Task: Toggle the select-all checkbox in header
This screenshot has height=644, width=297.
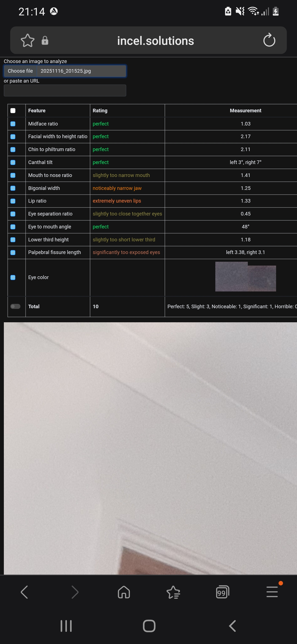Action: [x=13, y=111]
